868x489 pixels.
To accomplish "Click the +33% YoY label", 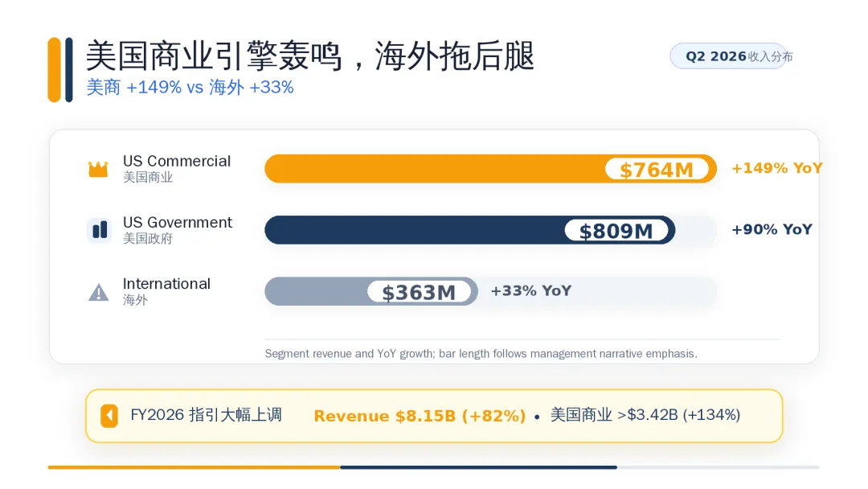I will 531,290.
